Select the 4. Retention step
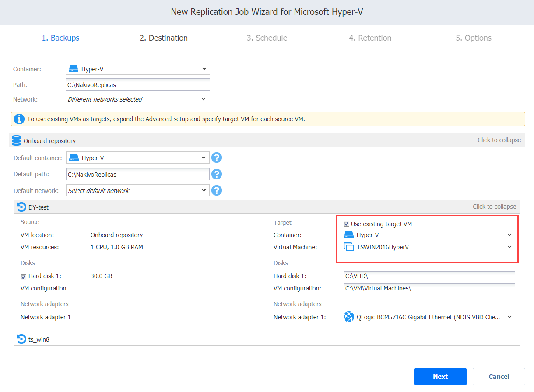 click(370, 38)
